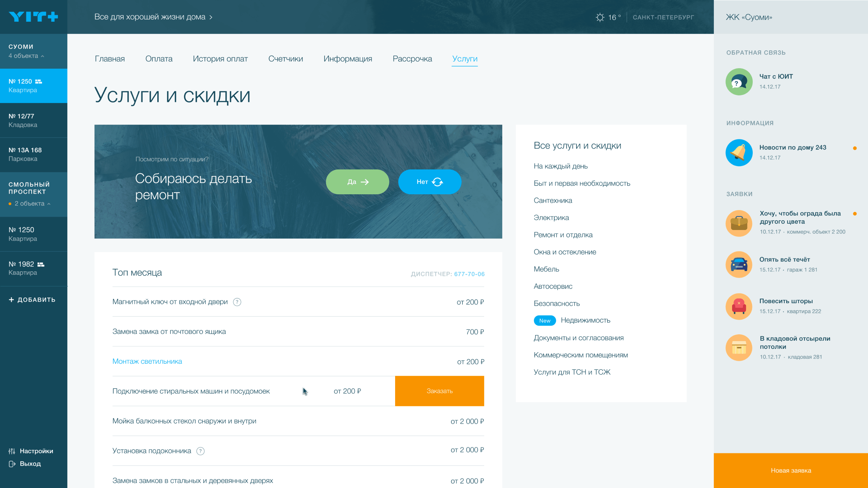Select Монтаж светильника service link

[147, 361]
